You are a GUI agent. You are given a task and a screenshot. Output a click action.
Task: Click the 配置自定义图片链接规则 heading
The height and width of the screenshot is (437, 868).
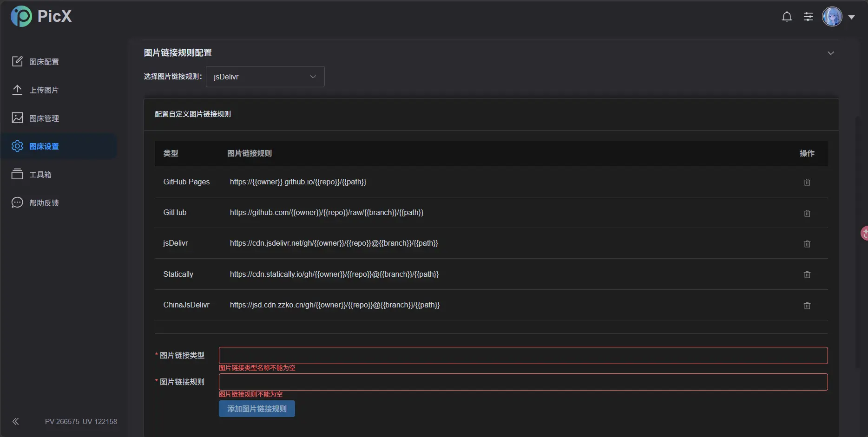pyautogui.click(x=193, y=114)
